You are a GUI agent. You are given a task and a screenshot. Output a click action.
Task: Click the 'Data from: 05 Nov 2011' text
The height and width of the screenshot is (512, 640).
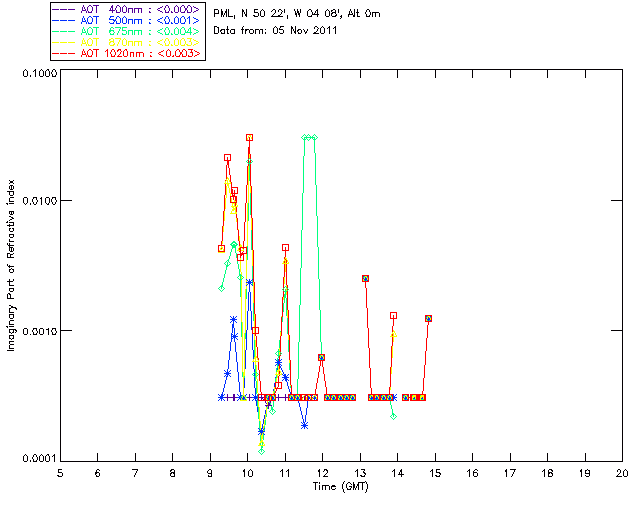pos(275,31)
